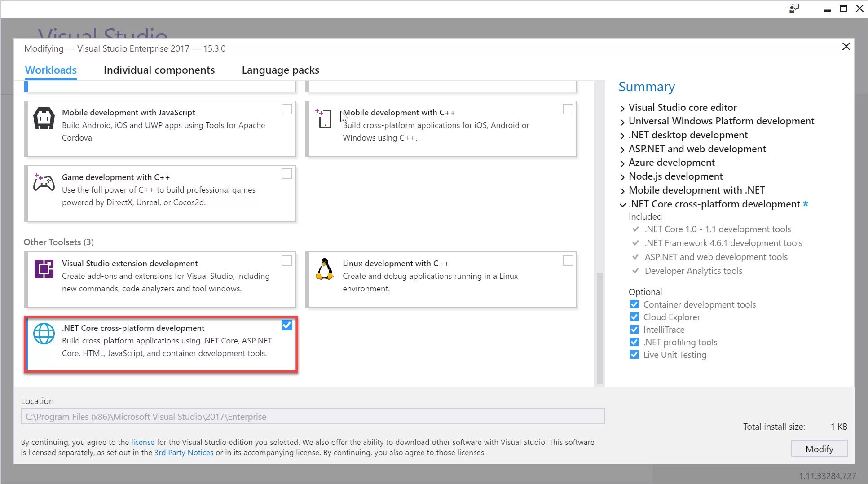Open the 3rd Party Notices link
Image resolution: width=868 pixels, height=484 pixels.
(x=184, y=453)
